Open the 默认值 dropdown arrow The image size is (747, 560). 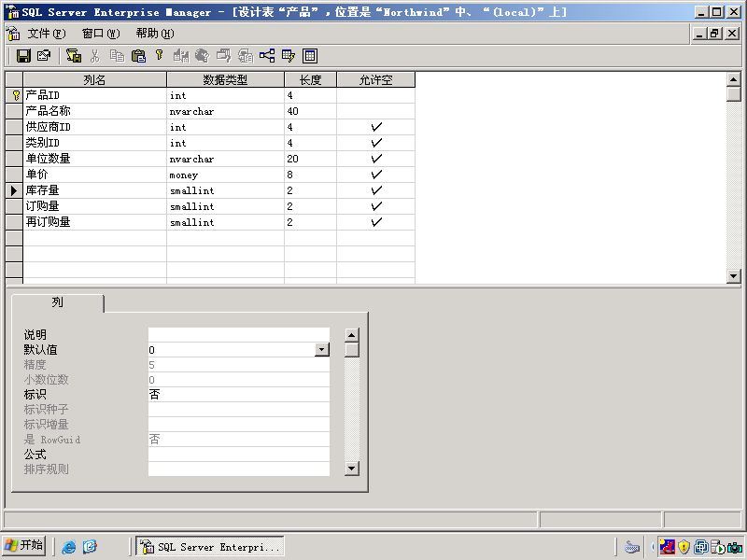click(321, 349)
